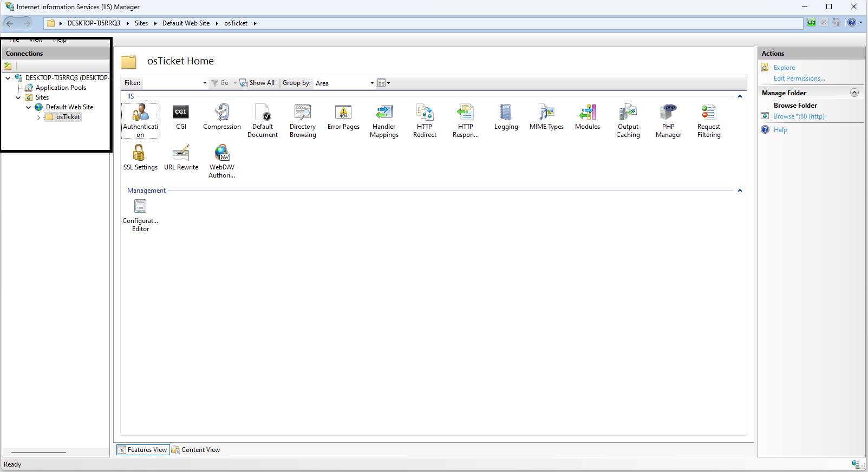Open the CGI feature icon
Image resolution: width=868 pixels, height=472 pixels.
tap(181, 117)
